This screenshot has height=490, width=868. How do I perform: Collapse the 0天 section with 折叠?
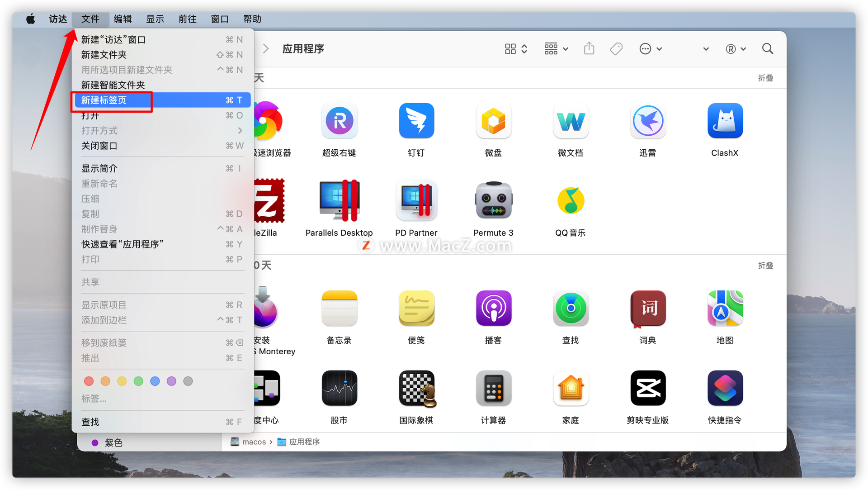(765, 265)
